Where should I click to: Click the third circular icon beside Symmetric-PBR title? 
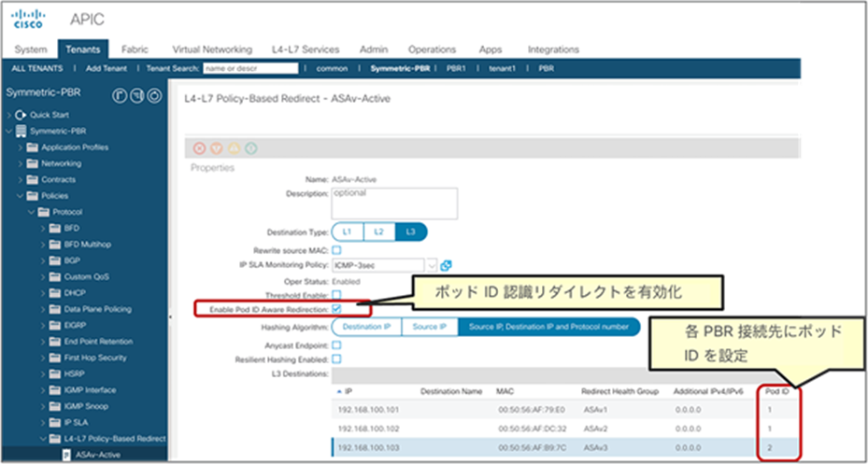click(154, 95)
